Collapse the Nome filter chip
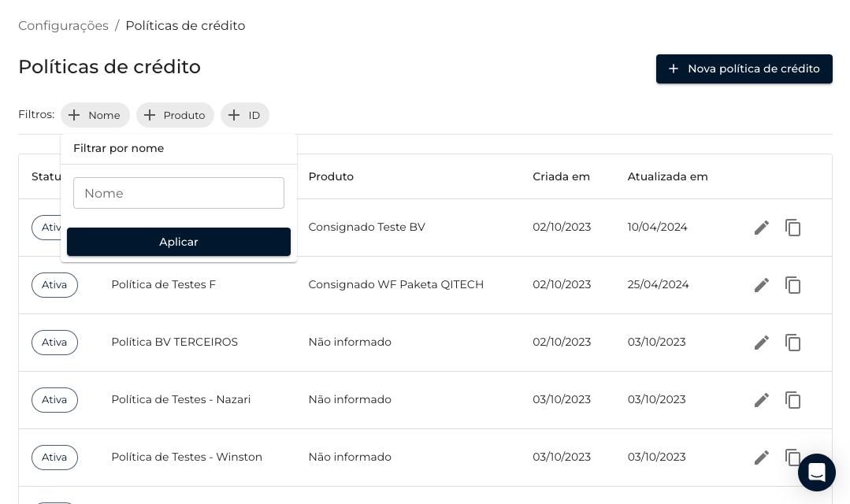 tap(95, 115)
